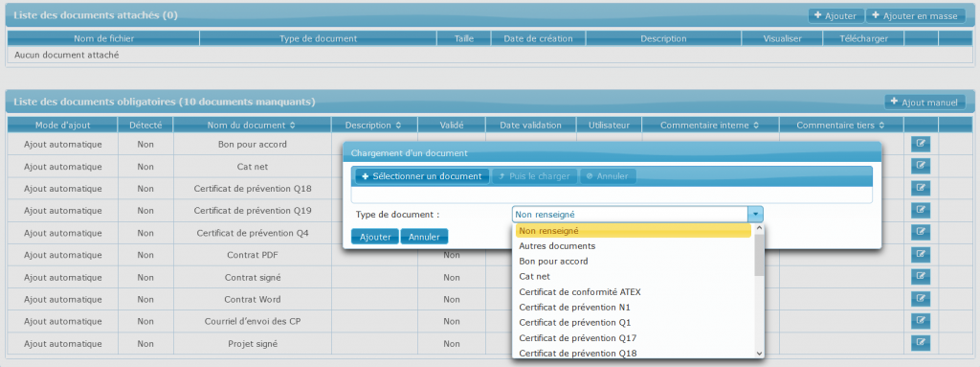Open edit icon for Certificat de prévention Q18
Screen dimensions: 980x367
(x=920, y=189)
